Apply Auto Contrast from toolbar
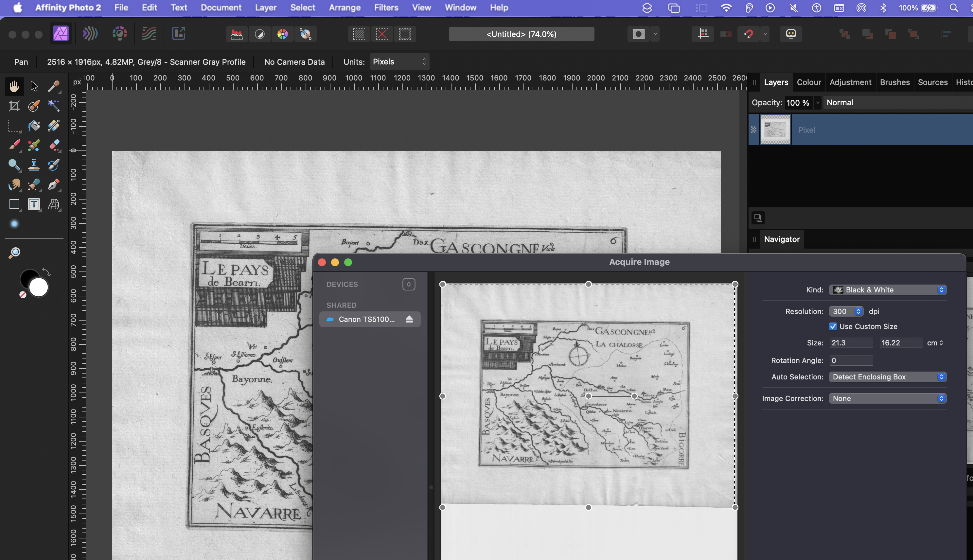 point(259,34)
